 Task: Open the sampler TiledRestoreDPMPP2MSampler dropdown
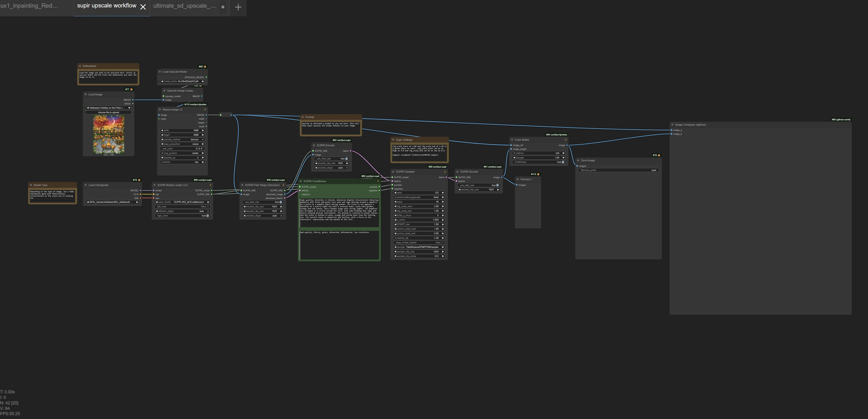coord(419,247)
